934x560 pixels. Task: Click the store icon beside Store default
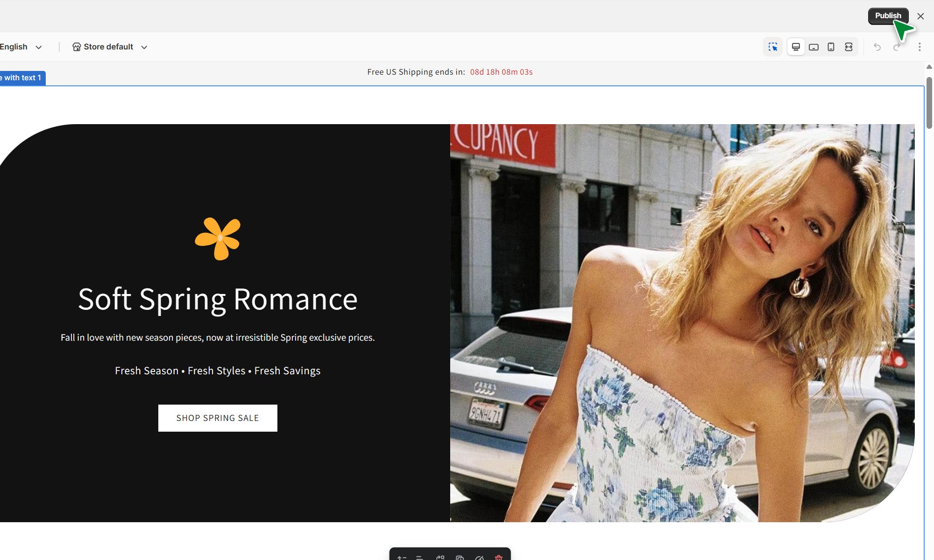[77, 47]
